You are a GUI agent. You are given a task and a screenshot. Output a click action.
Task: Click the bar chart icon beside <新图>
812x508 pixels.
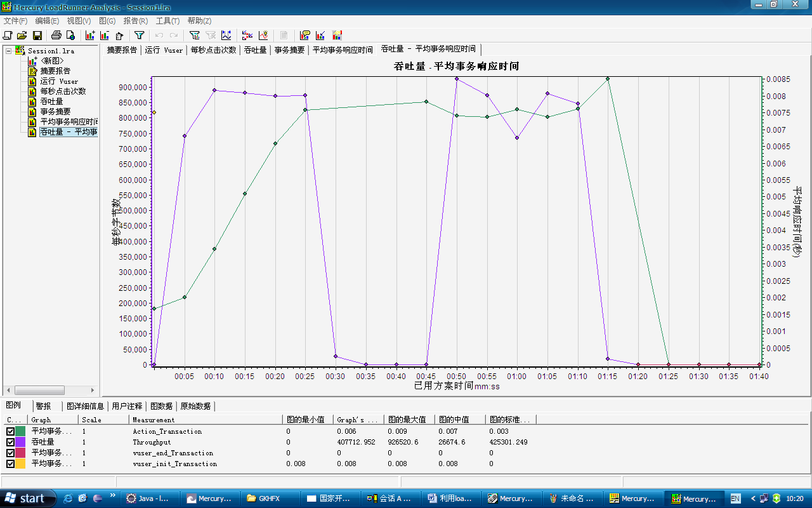tap(32, 60)
